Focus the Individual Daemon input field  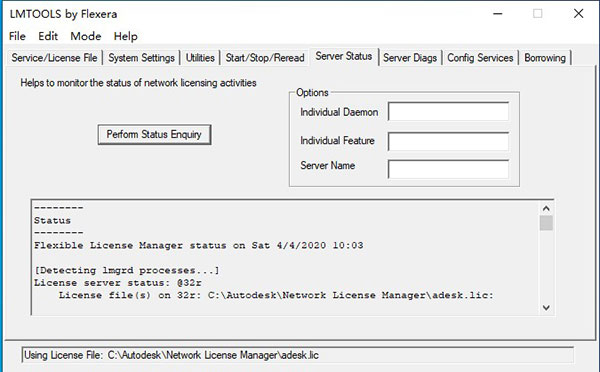(x=448, y=111)
